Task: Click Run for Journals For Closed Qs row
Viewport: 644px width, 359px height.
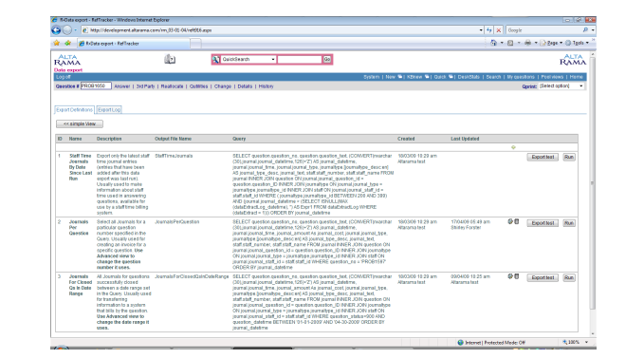Action: (x=569, y=277)
